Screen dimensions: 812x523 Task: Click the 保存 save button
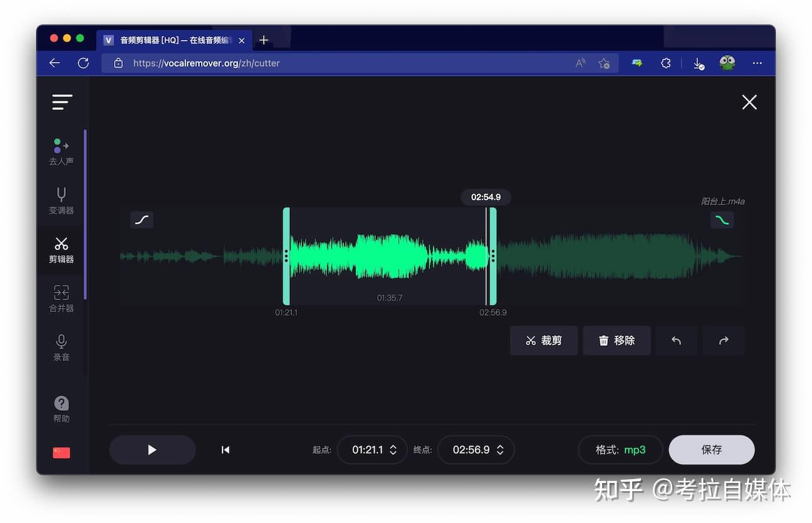pos(711,449)
